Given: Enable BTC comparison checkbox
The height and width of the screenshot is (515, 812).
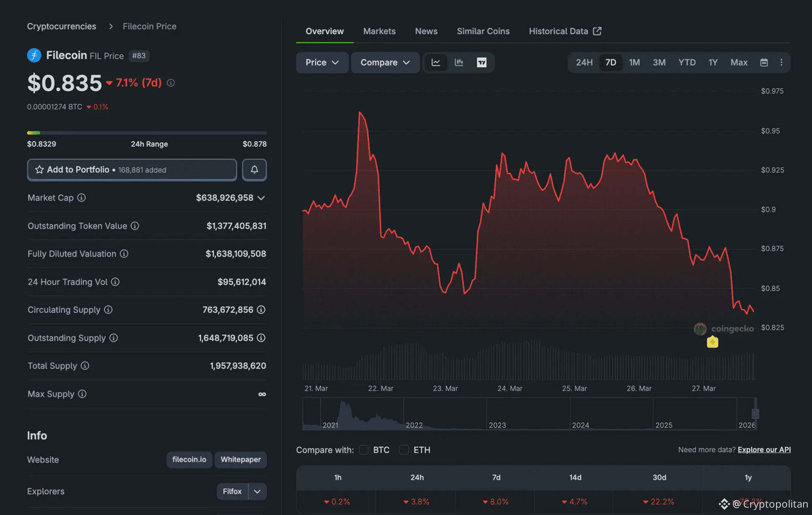Looking at the screenshot, I should click(364, 450).
